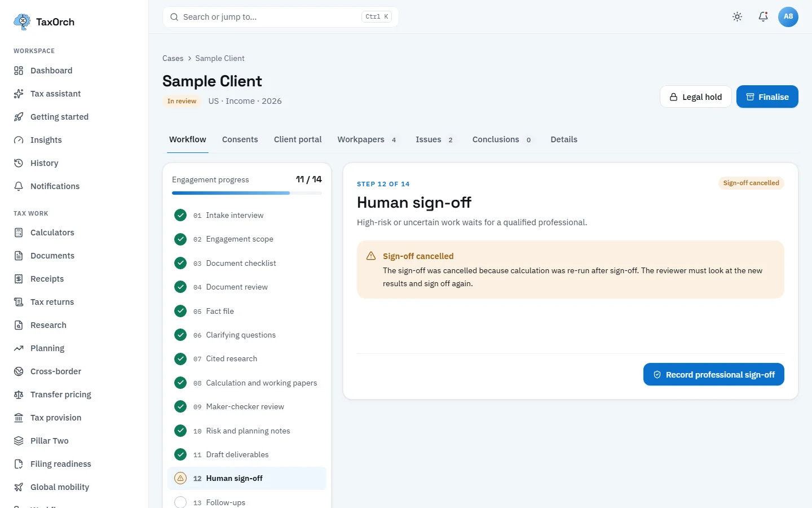Open Pillar Two in the sidebar

coord(74,441)
